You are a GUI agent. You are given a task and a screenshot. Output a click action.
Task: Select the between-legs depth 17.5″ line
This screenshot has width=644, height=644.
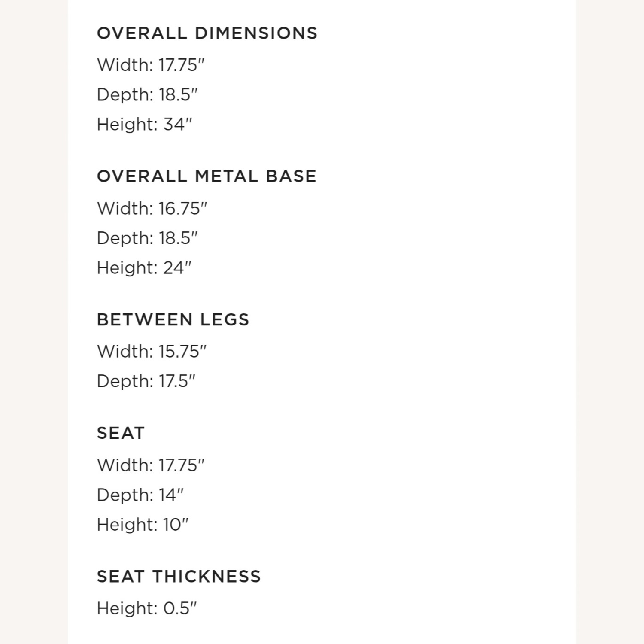(x=146, y=381)
